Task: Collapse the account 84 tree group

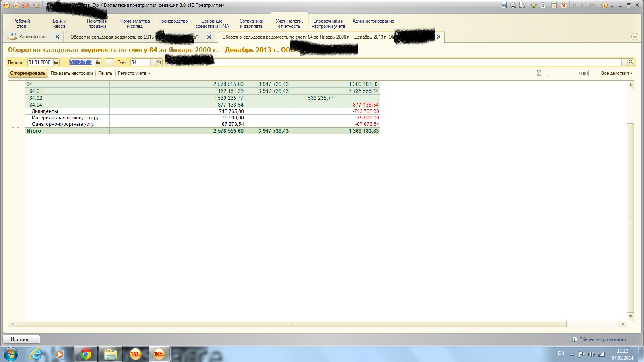Action: [x=12, y=84]
